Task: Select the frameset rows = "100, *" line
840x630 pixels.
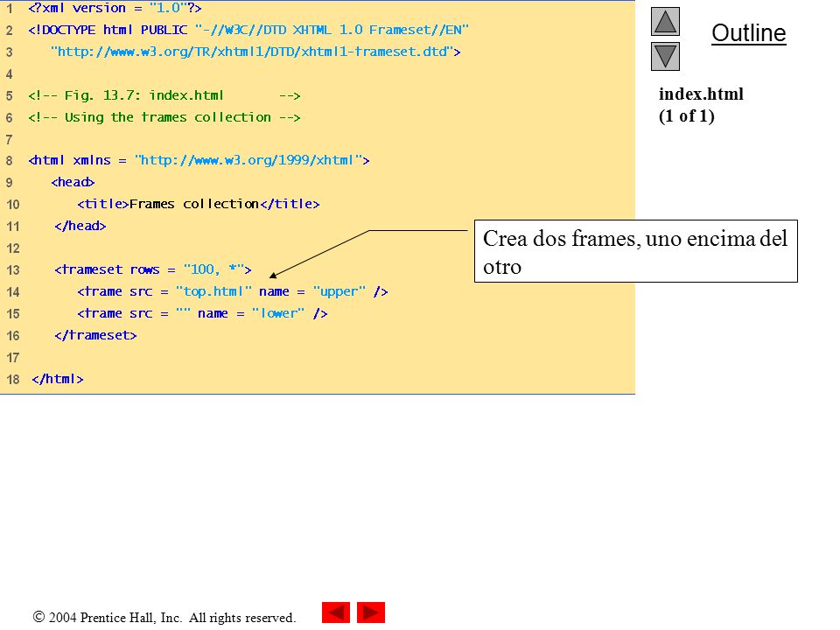Action: tap(152, 269)
